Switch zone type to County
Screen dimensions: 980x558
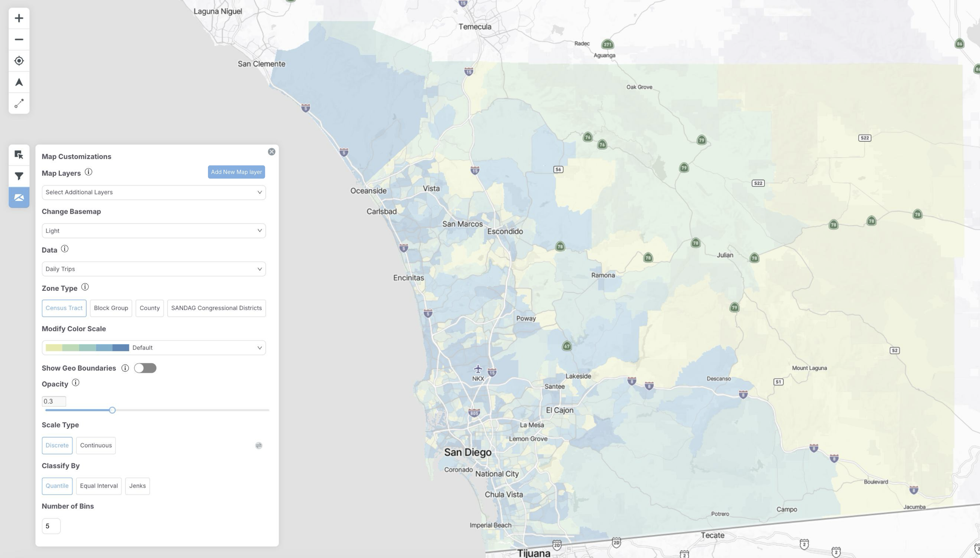(149, 308)
